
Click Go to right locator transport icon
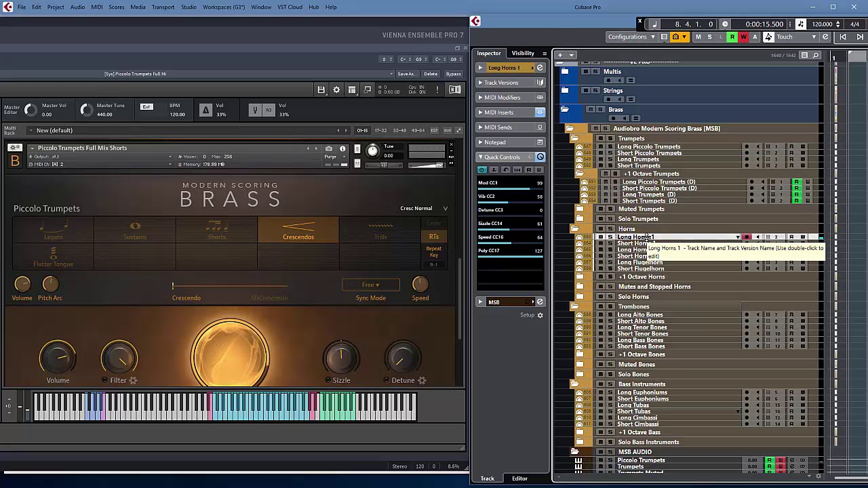pyautogui.click(x=860, y=37)
